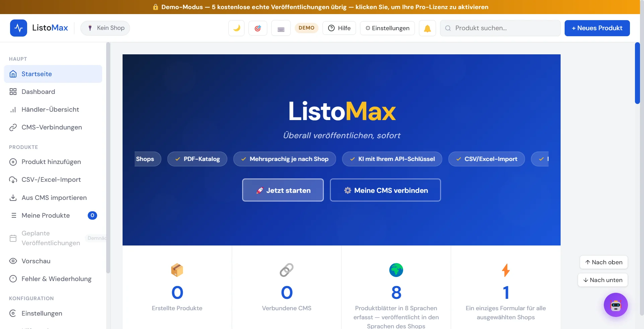This screenshot has width=644, height=329.
Task: Click the target icon in the top bar
Action: [x=258, y=28]
